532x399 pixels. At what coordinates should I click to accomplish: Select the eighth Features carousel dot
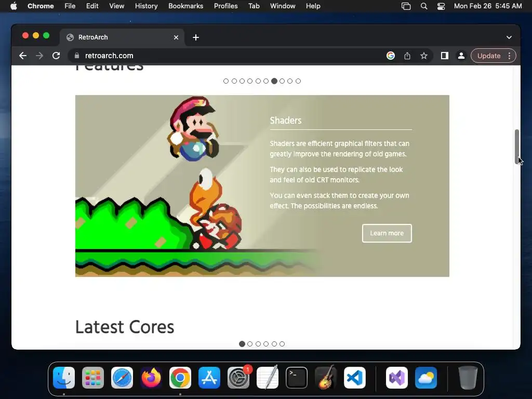[x=282, y=81]
